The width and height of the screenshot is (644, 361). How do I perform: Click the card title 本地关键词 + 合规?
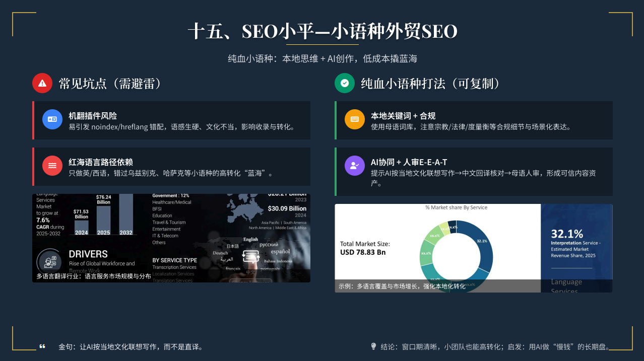click(x=403, y=116)
